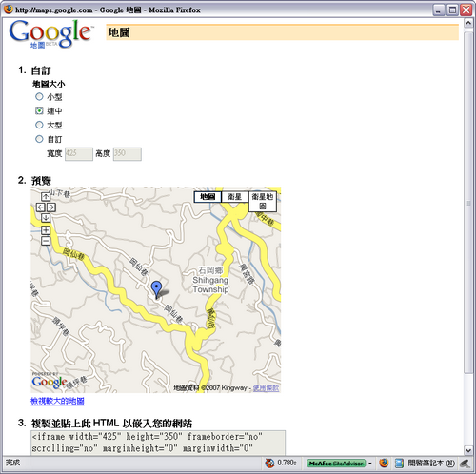Viewport: 476px width, 474px height.
Task: Switch map view to 地圖 tab
Action: pos(208,197)
